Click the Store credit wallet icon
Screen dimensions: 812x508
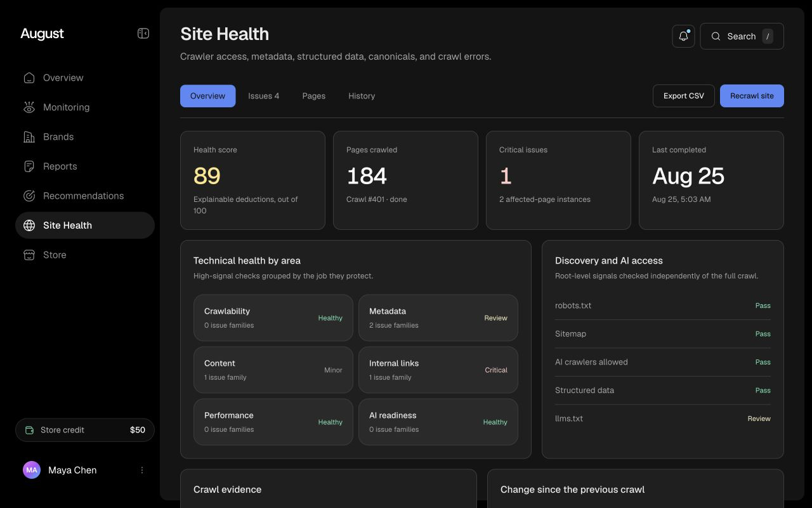coord(29,430)
